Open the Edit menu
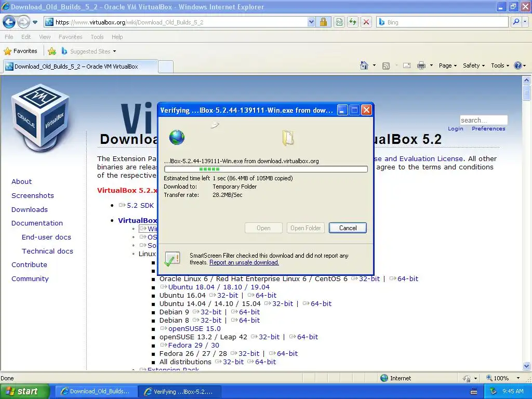 click(x=26, y=37)
